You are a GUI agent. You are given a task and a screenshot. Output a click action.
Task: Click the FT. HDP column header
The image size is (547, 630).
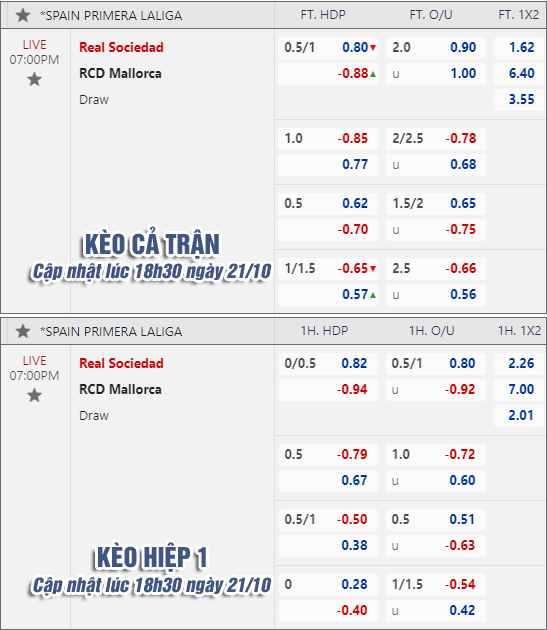323,15
